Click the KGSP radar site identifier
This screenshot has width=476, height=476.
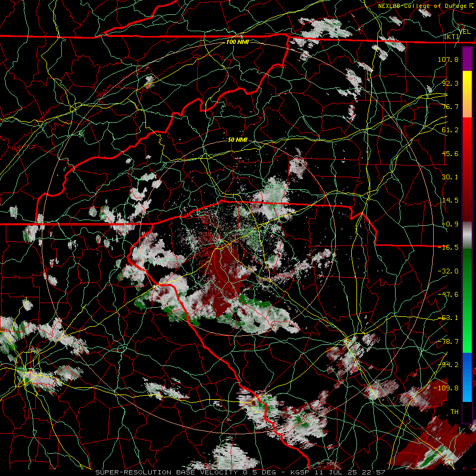[299, 472]
